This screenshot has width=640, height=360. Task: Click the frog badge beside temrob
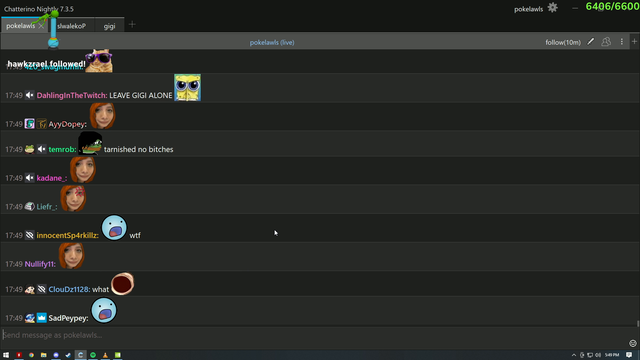29,149
